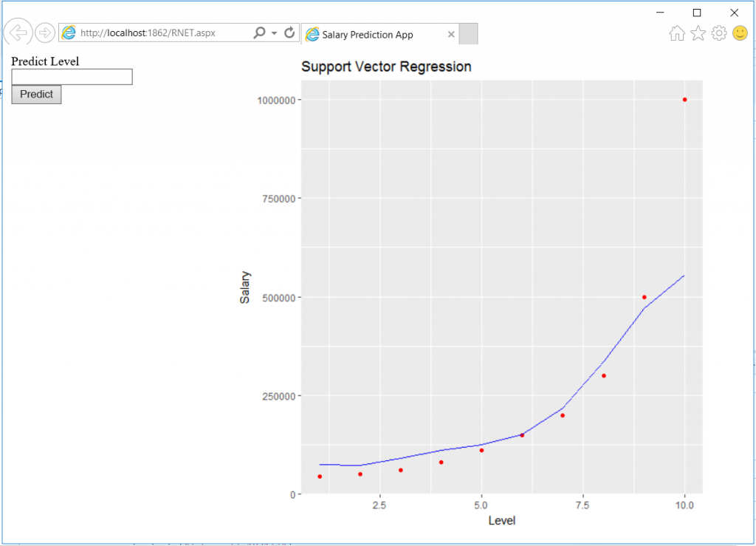Minimize the browser window
756x546 pixels.
pyautogui.click(x=660, y=13)
